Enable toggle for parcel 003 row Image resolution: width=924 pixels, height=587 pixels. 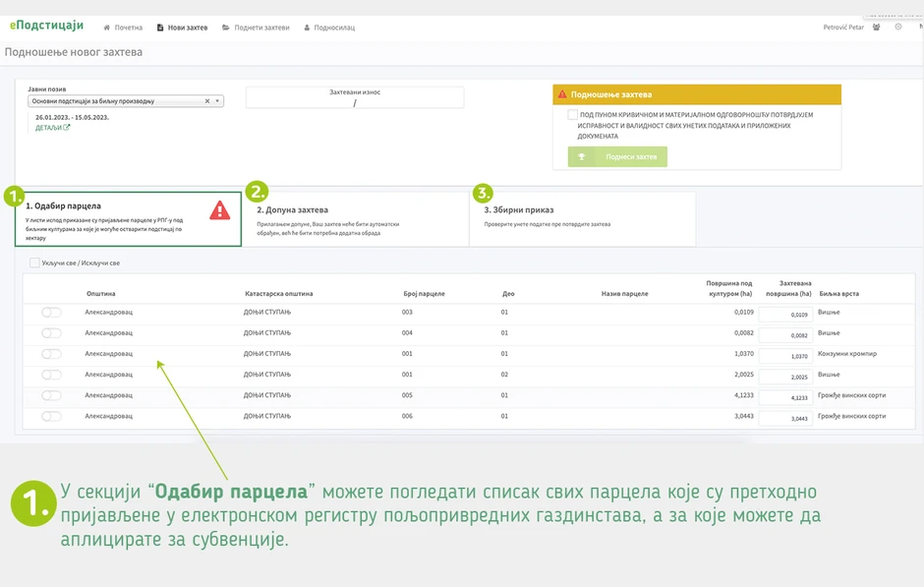(51, 313)
